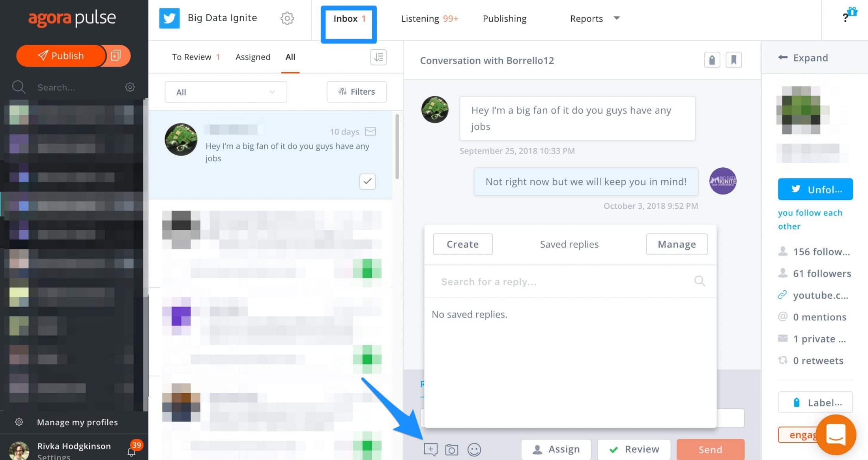The width and height of the screenshot is (868, 460).
Task: Click the agorapulse logo
Action: 72,18
